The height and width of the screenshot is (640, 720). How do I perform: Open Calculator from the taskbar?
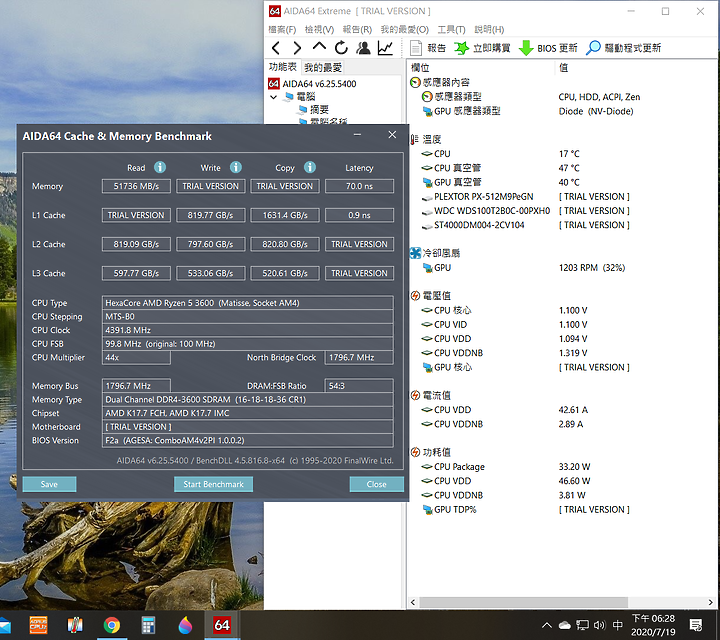(148, 625)
